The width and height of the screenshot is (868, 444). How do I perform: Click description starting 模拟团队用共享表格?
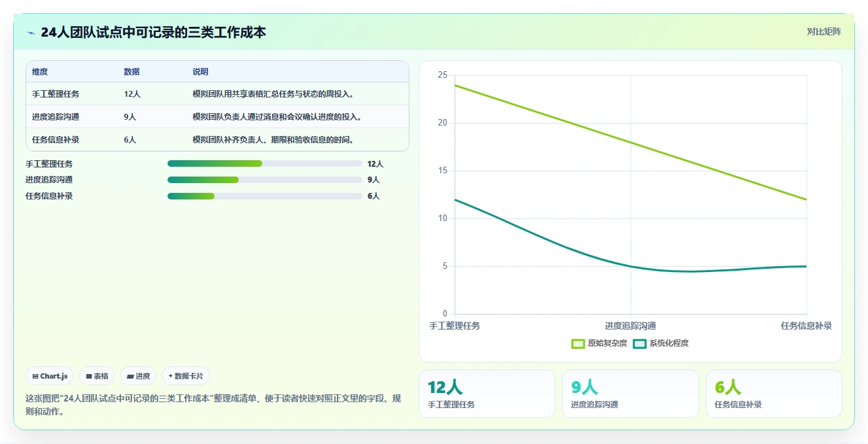click(x=273, y=94)
